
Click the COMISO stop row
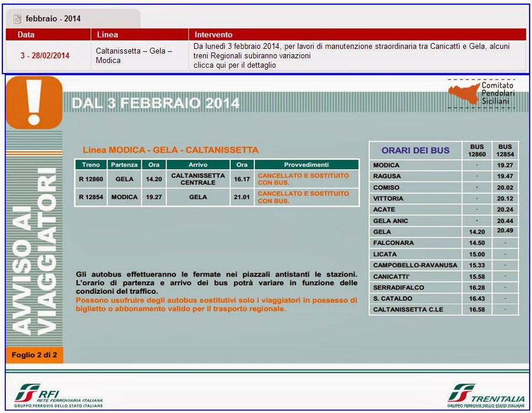coord(444,187)
